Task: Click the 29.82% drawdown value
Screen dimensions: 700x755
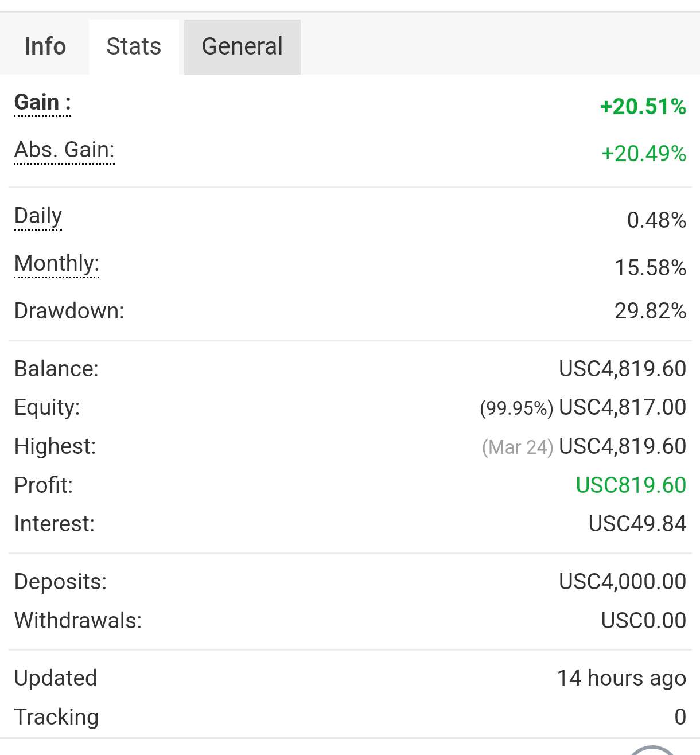Action: tap(650, 311)
